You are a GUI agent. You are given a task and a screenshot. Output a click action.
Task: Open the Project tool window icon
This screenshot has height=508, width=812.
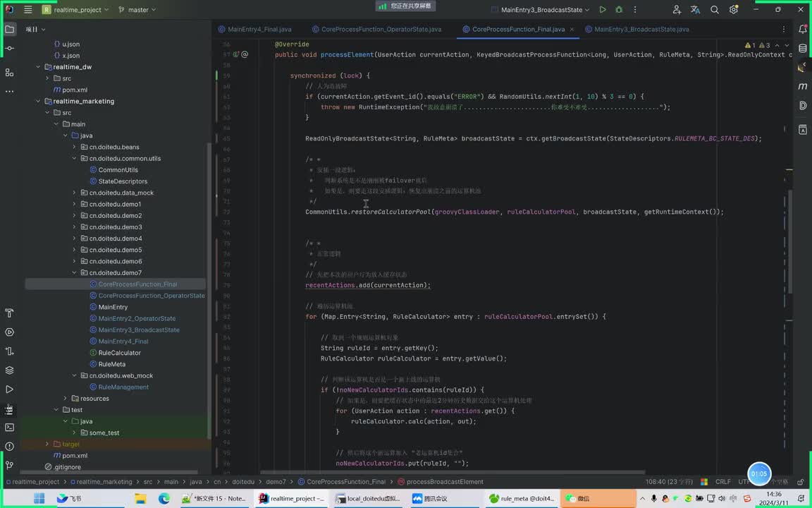point(9,29)
